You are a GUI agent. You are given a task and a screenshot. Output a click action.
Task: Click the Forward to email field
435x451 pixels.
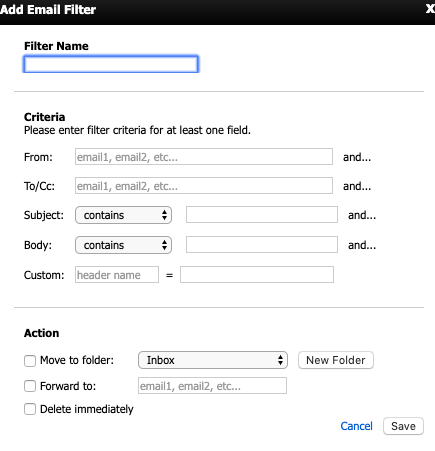click(212, 386)
